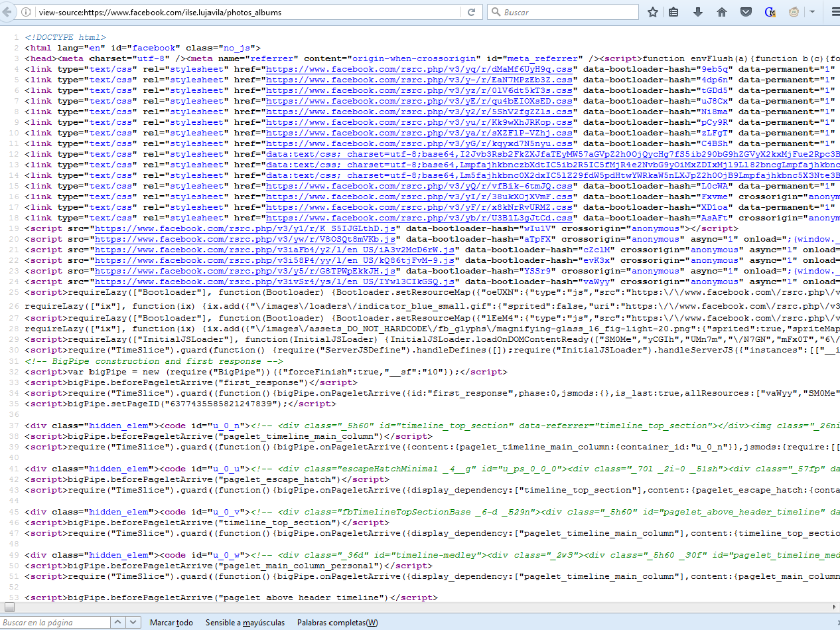The width and height of the screenshot is (840, 630).
Task: Open the kQ86tjFvM-9.js script link
Action: tap(274, 260)
